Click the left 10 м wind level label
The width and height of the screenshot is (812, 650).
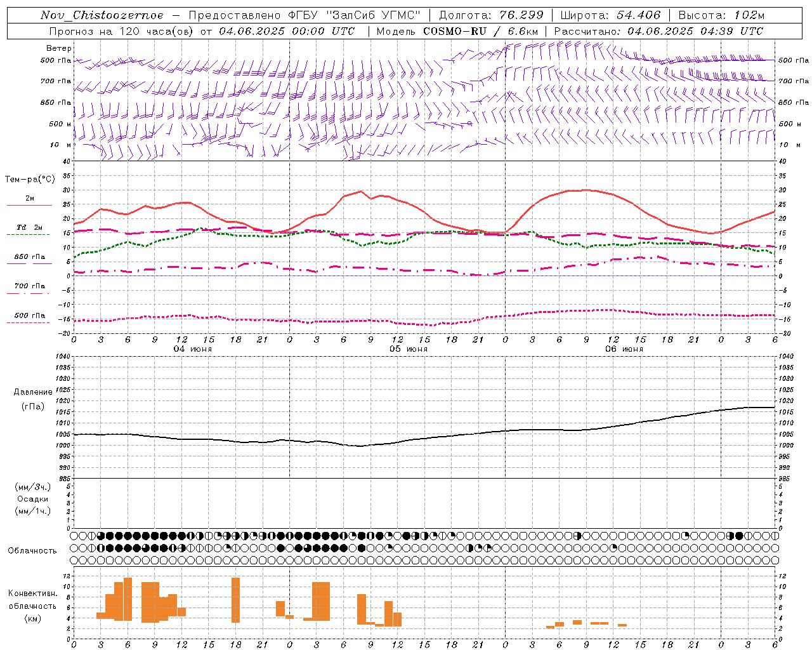pyautogui.click(x=60, y=145)
